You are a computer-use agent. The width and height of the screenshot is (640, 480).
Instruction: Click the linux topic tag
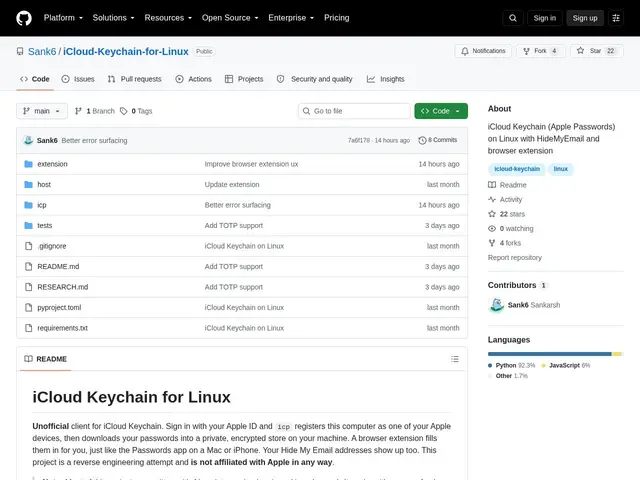(x=560, y=169)
